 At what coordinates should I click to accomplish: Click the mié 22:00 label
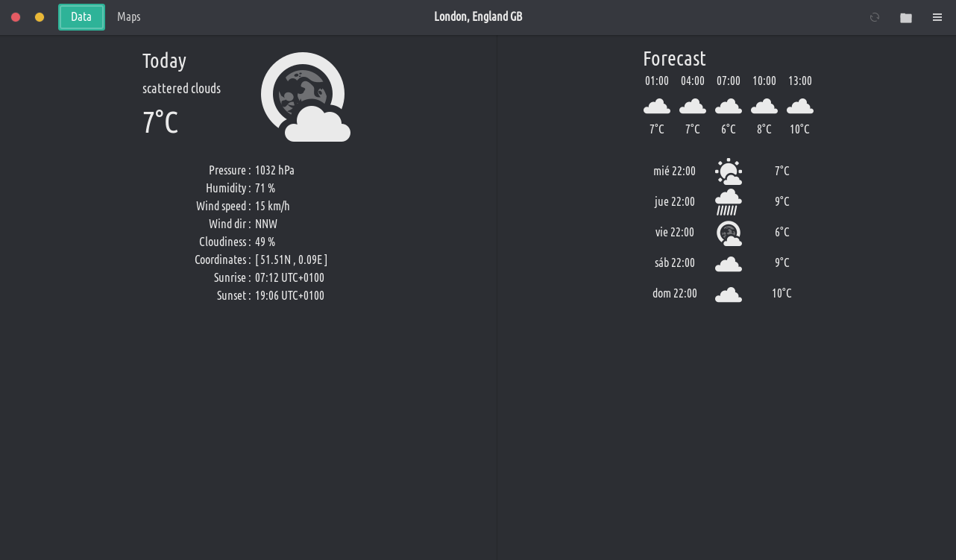click(674, 171)
